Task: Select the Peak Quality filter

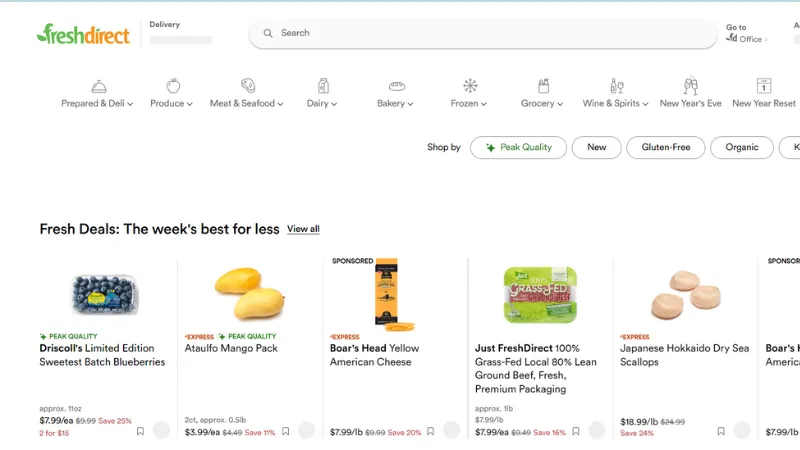Action: (x=518, y=148)
